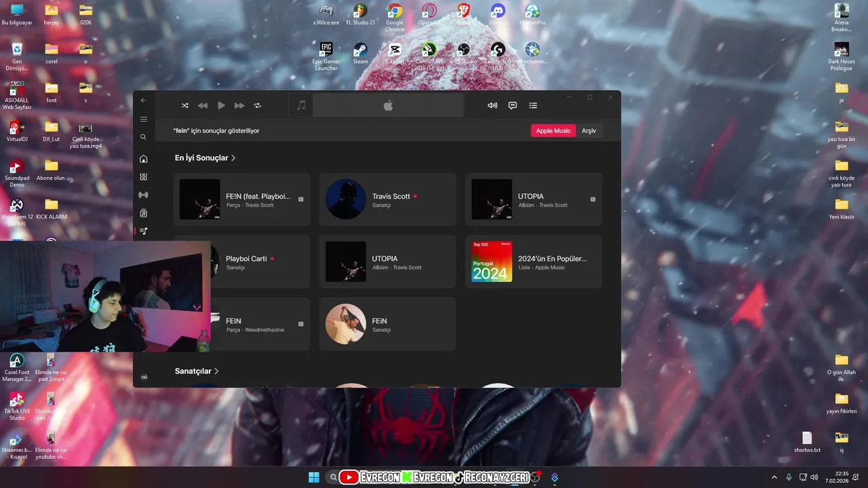Start playback with the play button
The width and height of the screenshot is (868, 488).
point(221,106)
